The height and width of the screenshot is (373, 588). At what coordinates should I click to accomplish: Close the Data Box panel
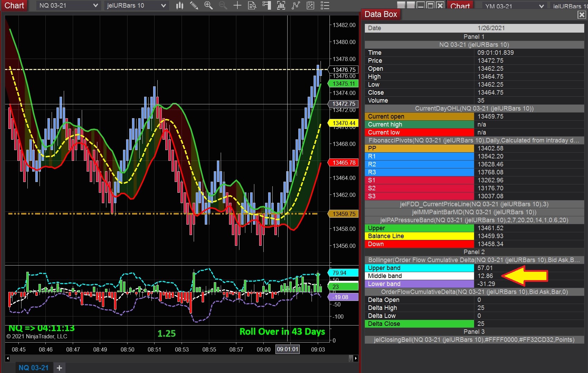(581, 15)
